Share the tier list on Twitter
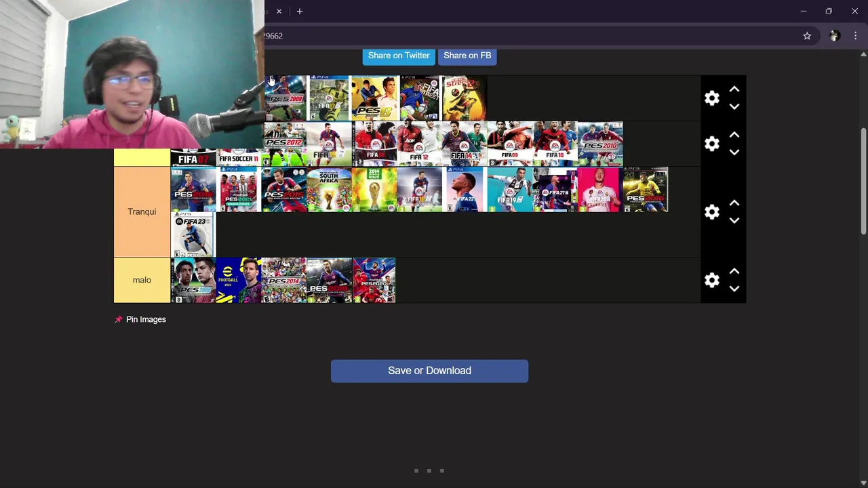Viewport: 868px width, 488px height. pyautogui.click(x=399, y=56)
